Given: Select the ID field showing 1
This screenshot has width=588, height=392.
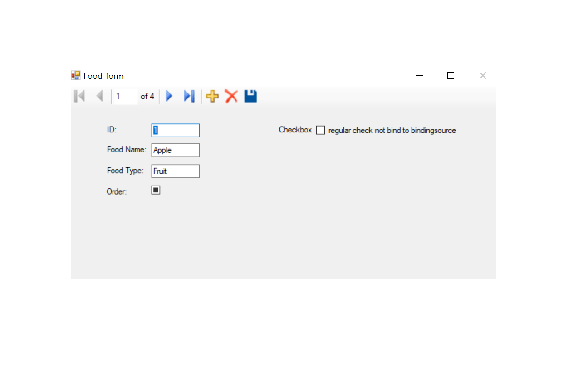Looking at the screenshot, I should point(175,130).
